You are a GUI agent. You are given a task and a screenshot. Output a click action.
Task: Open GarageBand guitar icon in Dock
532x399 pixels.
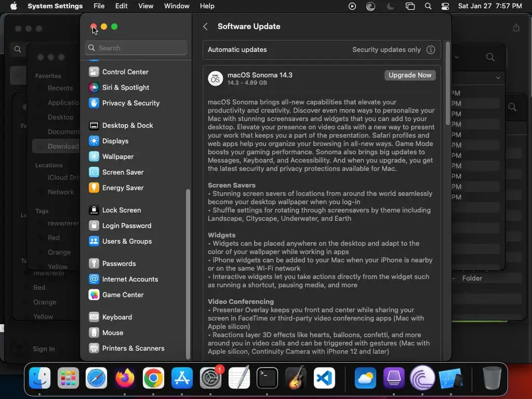[x=296, y=378]
